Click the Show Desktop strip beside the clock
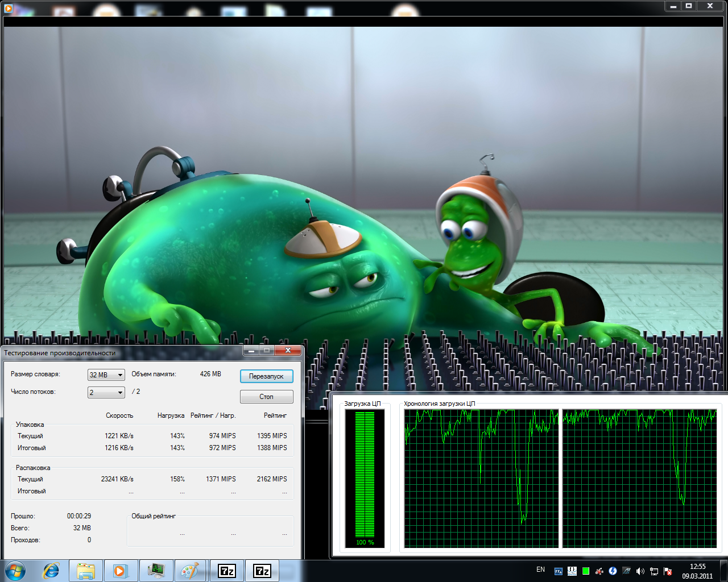This screenshot has height=582, width=728. (725, 571)
